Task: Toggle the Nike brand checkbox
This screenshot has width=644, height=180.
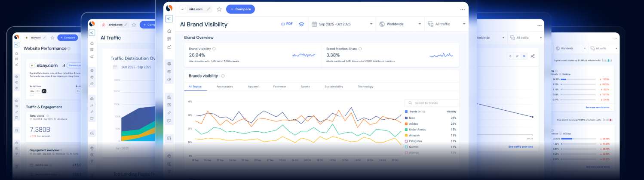Action: coord(406,118)
